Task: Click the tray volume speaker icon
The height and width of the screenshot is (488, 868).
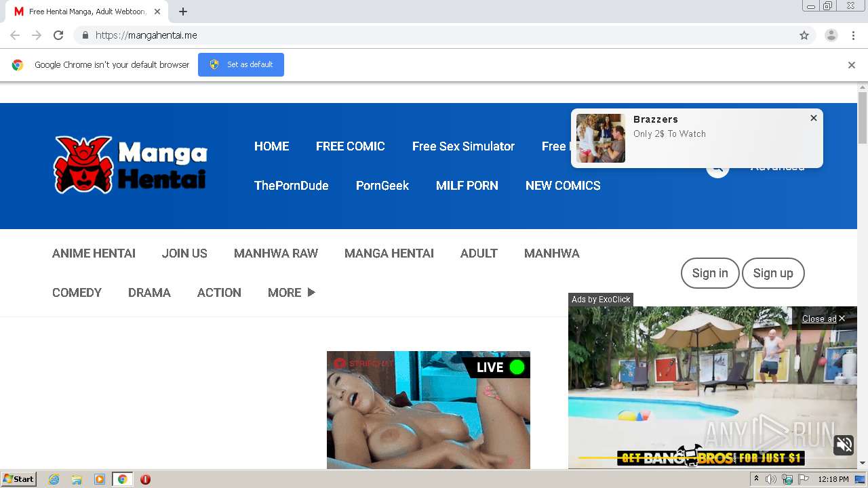Action: 771,479
